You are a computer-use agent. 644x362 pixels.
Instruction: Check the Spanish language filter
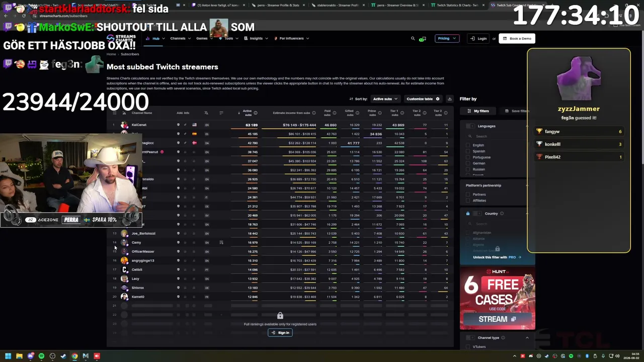point(468,151)
